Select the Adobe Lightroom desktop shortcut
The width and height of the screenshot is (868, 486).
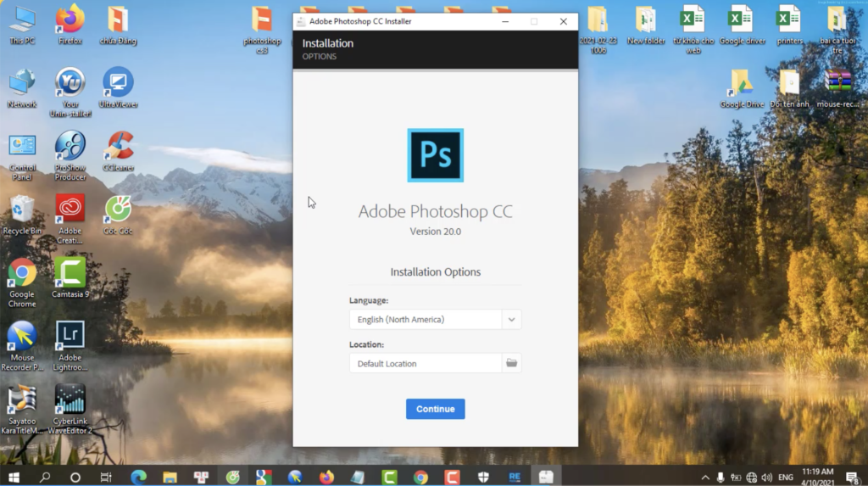point(70,347)
